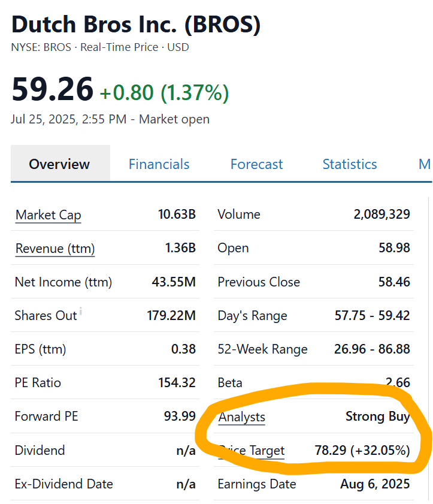433x504 pixels.
Task: Select the timestamp Jul 25, 2025, 2:55 PM
Action: (69, 119)
